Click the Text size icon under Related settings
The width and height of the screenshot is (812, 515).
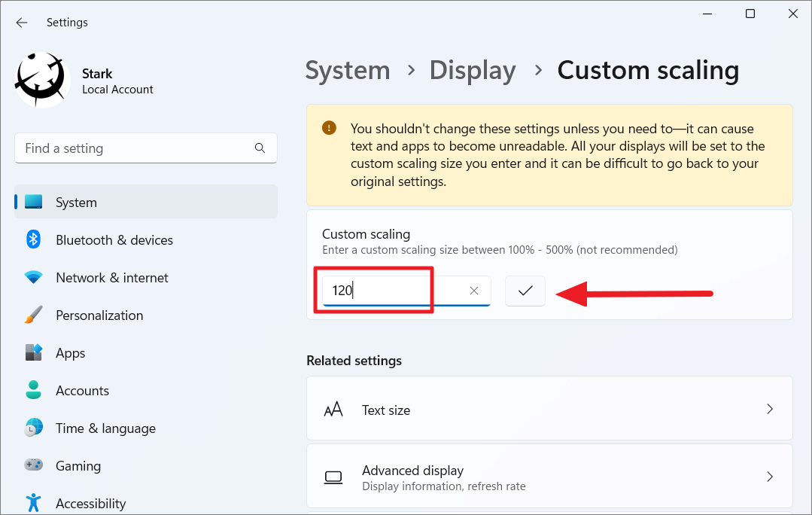333,409
